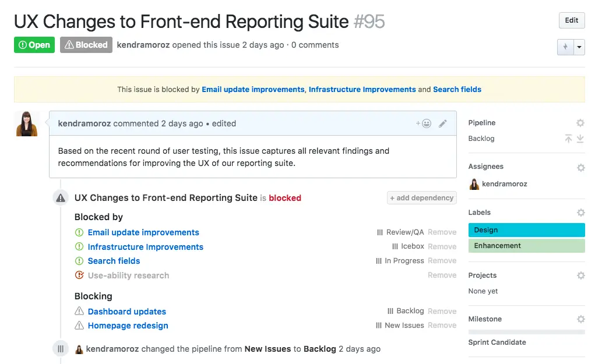This screenshot has height=364, width=602.
Task: Open Email update improvements in the banner
Action: (x=253, y=89)
